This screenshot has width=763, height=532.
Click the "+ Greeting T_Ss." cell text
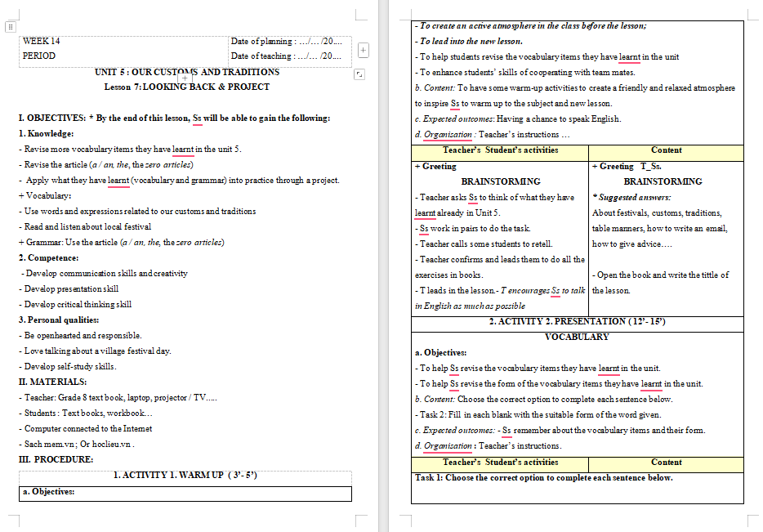[x=627, y=167]
